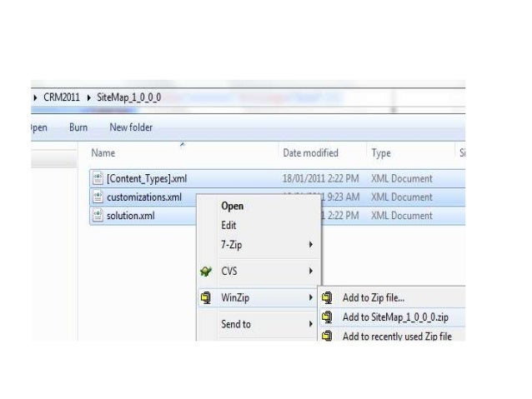Viewport: 532px width, 399px height.
Task: Click the 9:23 AM time of customizations.xml
Action: (x=343, y=197)
